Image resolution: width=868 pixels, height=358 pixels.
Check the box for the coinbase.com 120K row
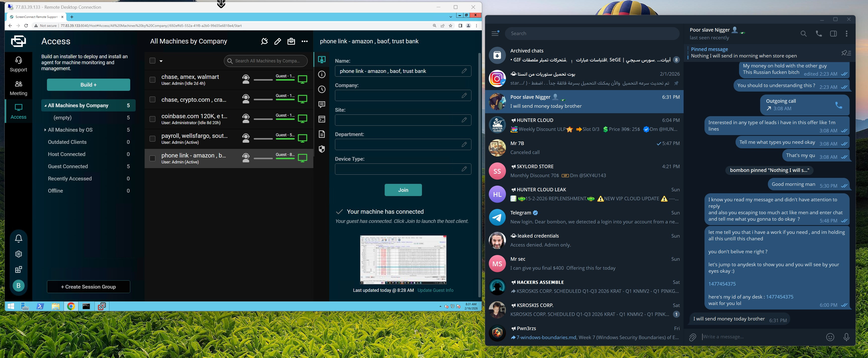(x=152, y=119)
